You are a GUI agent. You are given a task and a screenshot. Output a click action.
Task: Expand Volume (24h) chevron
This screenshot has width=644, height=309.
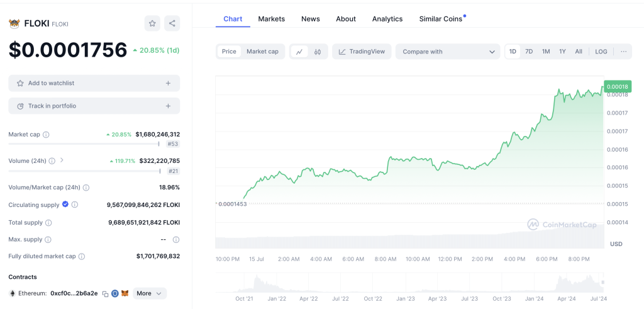62,160
